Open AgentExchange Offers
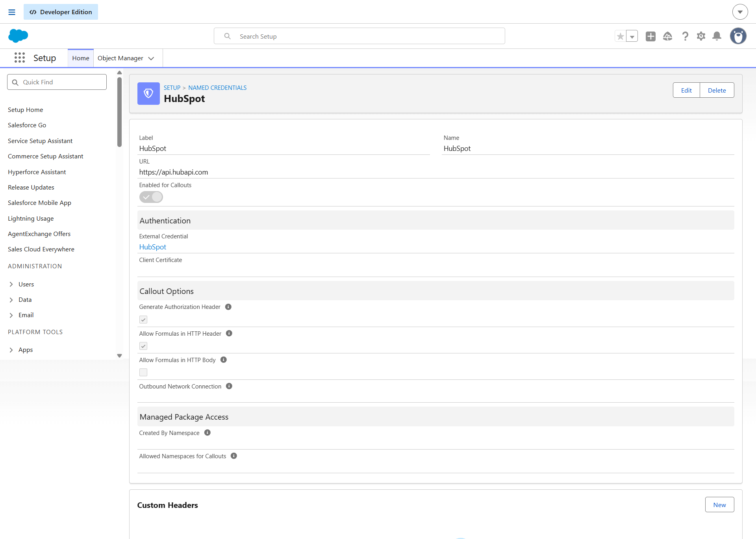Image resolution: width=756 pixels, height=539 pixels. [39, 234]
